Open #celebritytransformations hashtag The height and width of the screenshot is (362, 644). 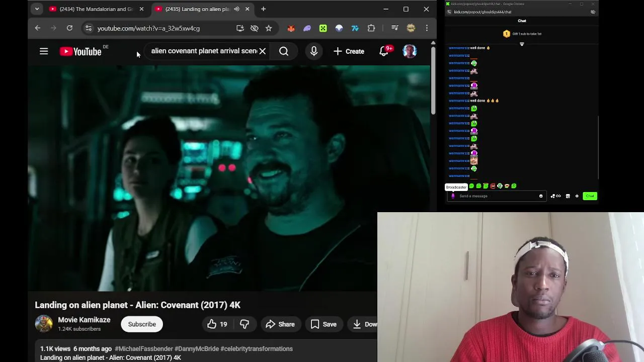tap(257, 348)
